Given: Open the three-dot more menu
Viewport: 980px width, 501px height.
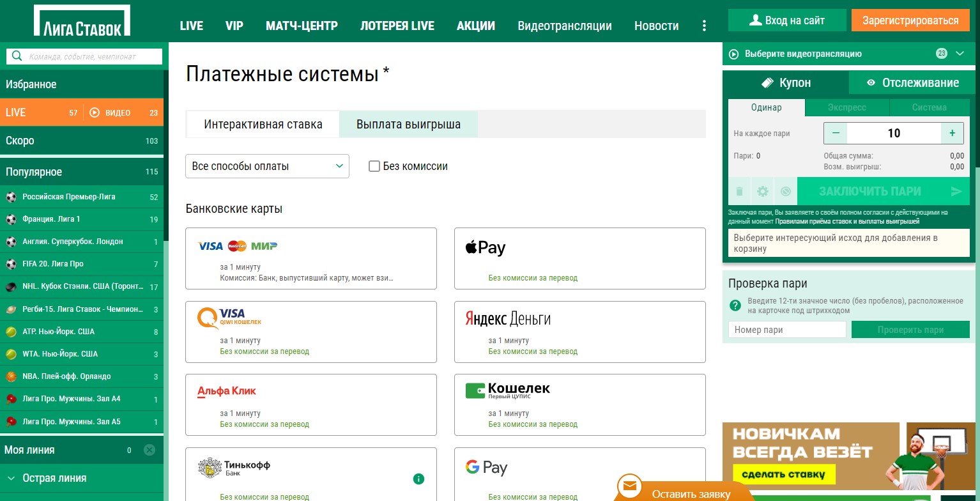Looking at the screenshot, I should 704,26.
